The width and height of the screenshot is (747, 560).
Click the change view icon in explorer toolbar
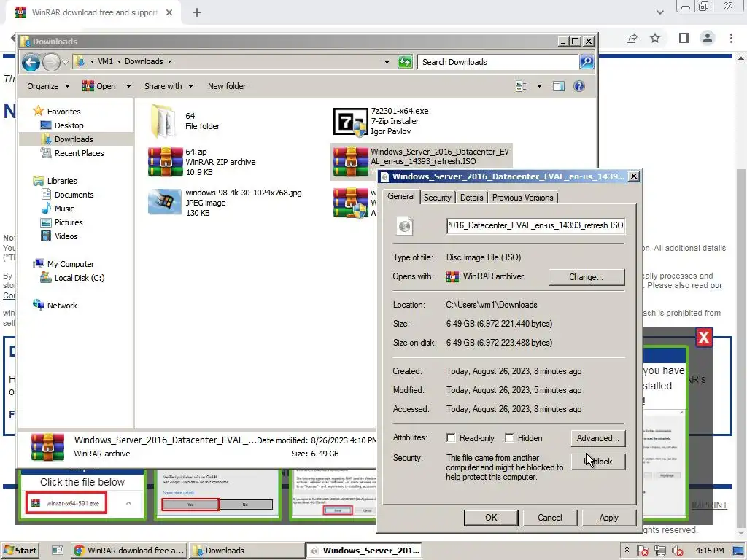click(x=522, y=86)
